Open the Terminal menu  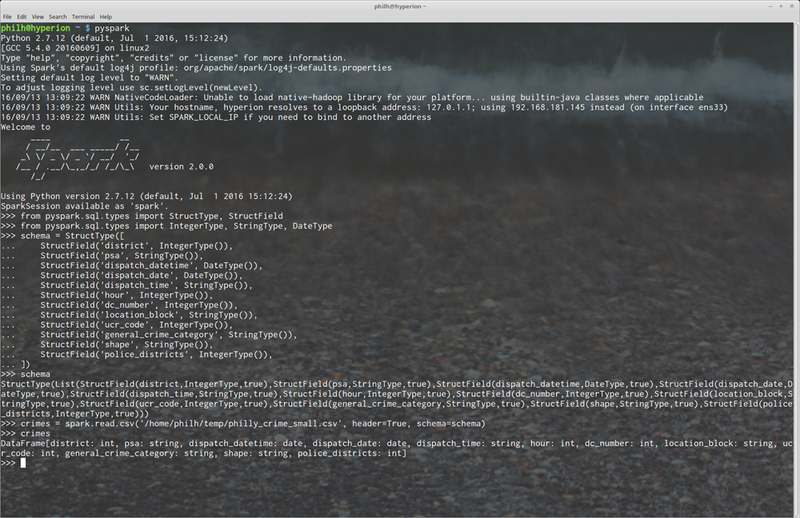(83, 17)
